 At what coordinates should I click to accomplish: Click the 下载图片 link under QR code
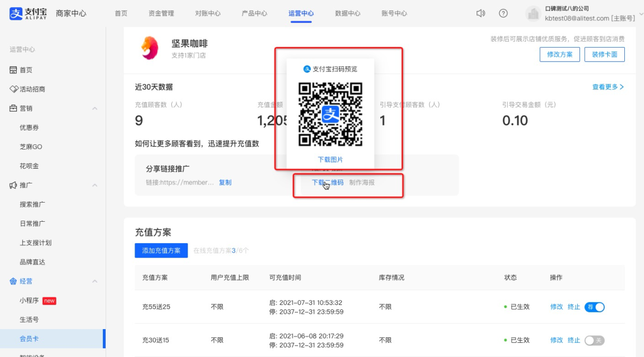point(330,159)
